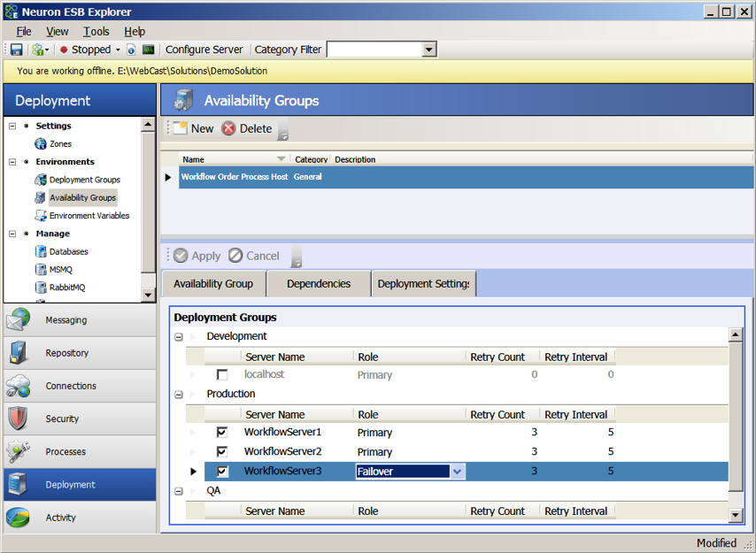The height and width of the screenshot is (553, 756).
Task: Collapse the QA deployment group
Action: point(179,491)
